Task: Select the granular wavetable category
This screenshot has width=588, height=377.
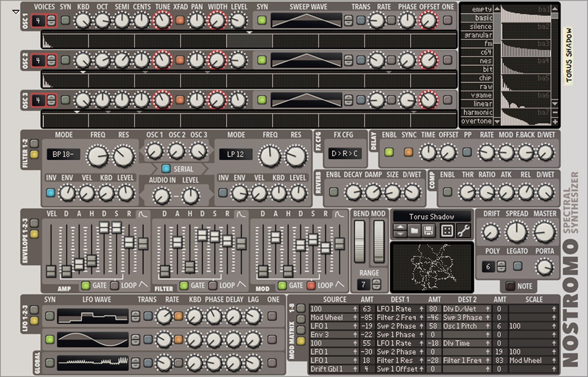Action: click(478, 35)
